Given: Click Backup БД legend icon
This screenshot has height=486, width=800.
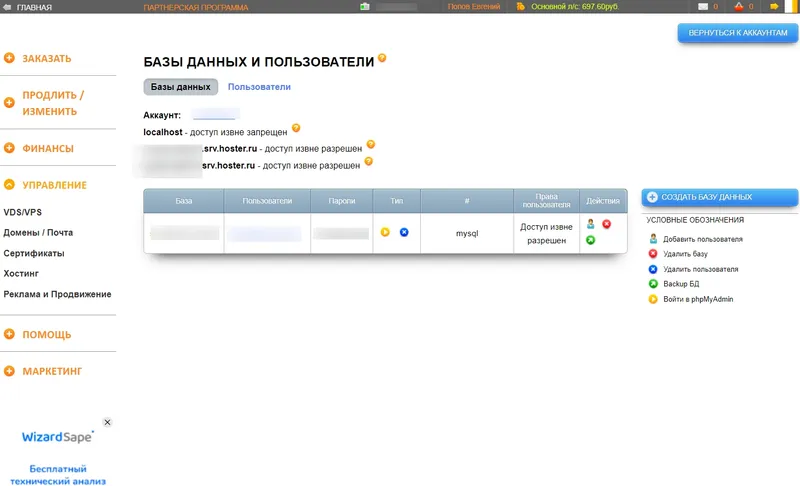Looking at the screenshot, I should click(653, 284).
